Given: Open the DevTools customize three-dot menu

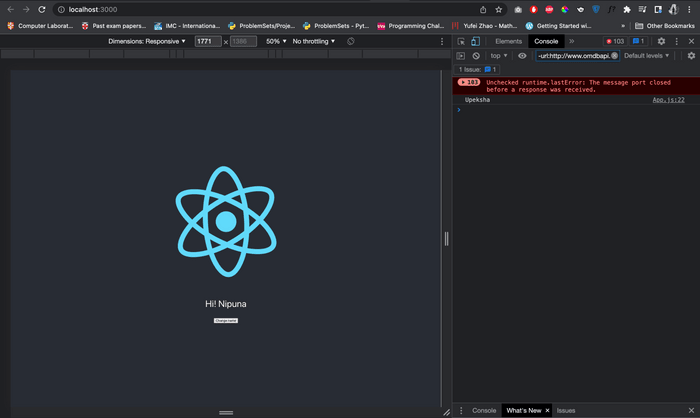Looking at the screenshot, I should [x=676, y=41].
